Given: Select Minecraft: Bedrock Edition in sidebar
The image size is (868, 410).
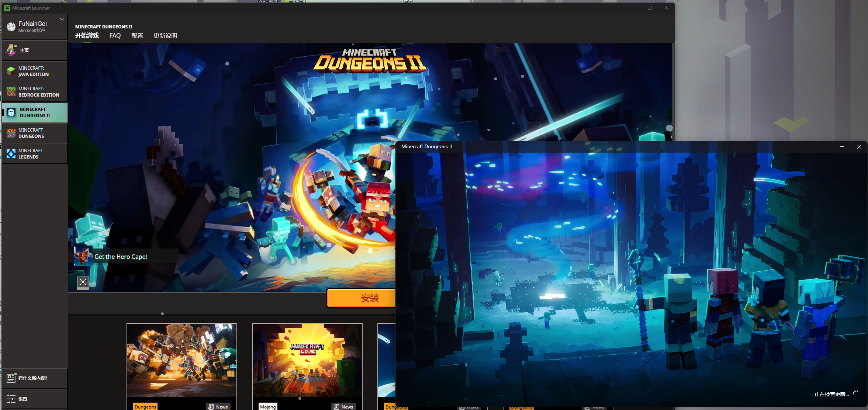Looking at the screenshot, I should 35,92.
